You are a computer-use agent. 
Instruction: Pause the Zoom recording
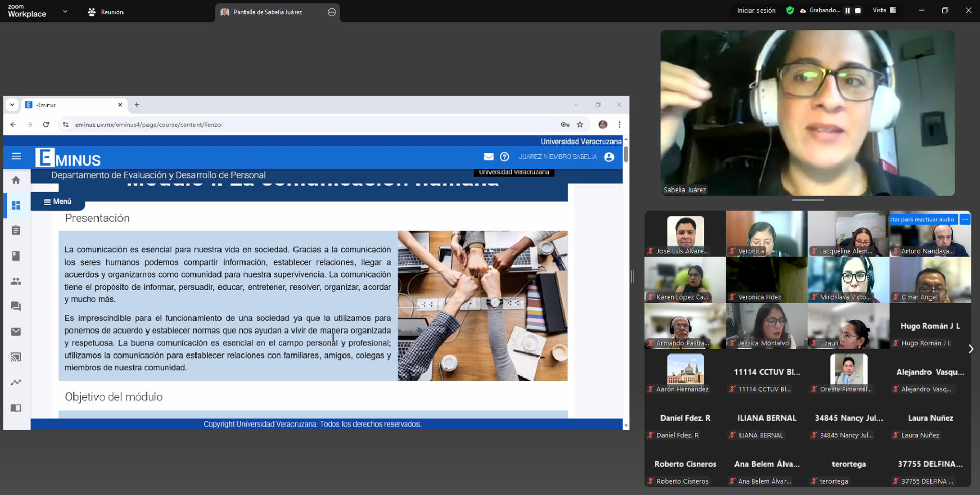pyautogui.click(x=847, y=11)
